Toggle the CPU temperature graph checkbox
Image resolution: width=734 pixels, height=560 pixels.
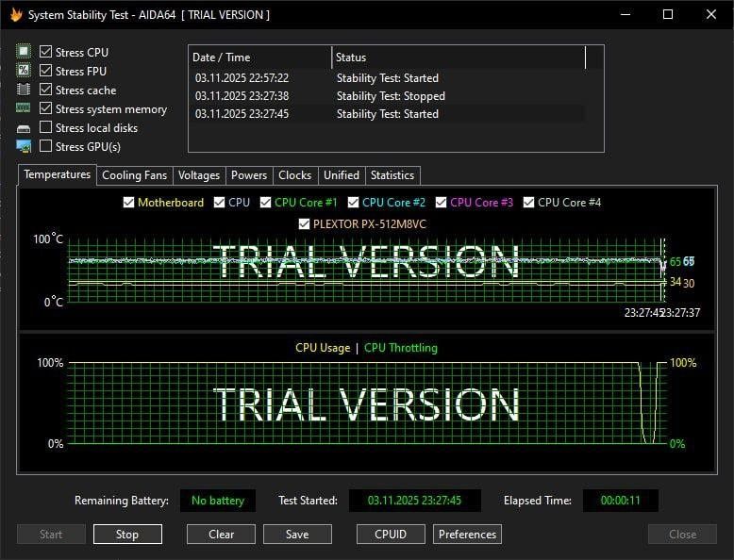pyautogui.click(x=219, y=202)
